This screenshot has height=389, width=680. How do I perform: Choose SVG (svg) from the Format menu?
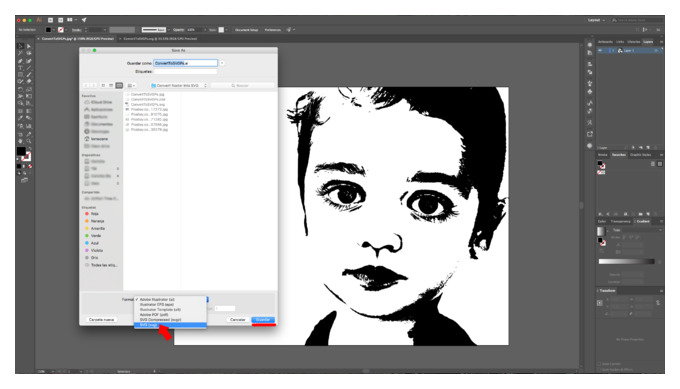point(170,325)
